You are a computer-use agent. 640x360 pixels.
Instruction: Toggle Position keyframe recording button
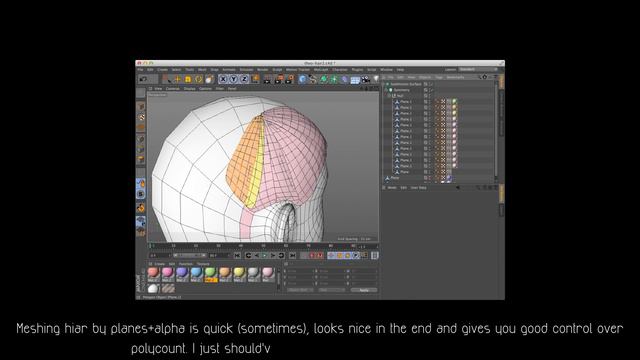point(331,256)
